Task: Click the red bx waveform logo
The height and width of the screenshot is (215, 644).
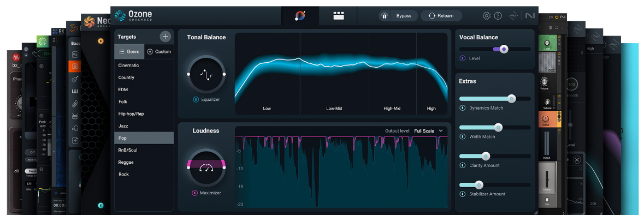Action: tap(16, 57)
